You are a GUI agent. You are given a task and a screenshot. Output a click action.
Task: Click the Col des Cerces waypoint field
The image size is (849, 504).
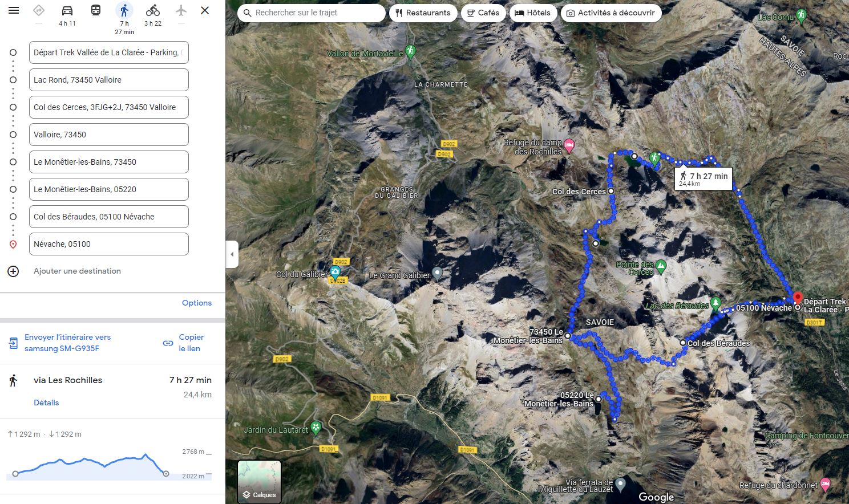click(108, 107)
